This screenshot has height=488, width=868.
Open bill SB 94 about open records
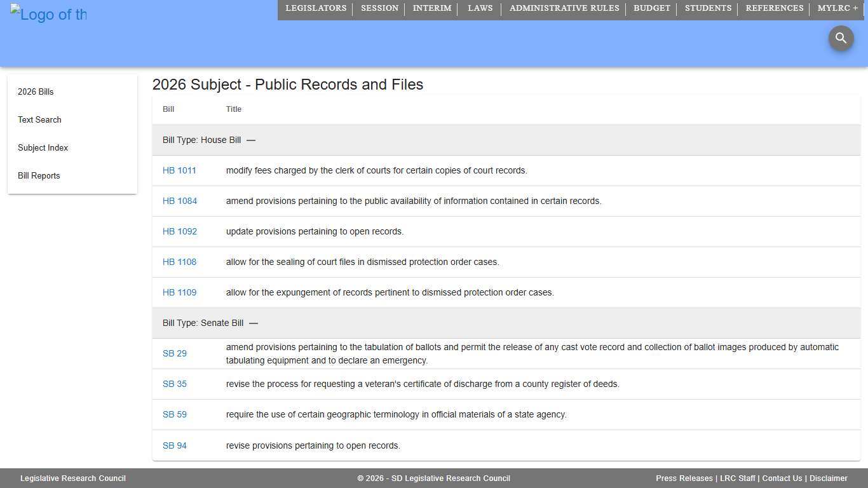point(175,445)
